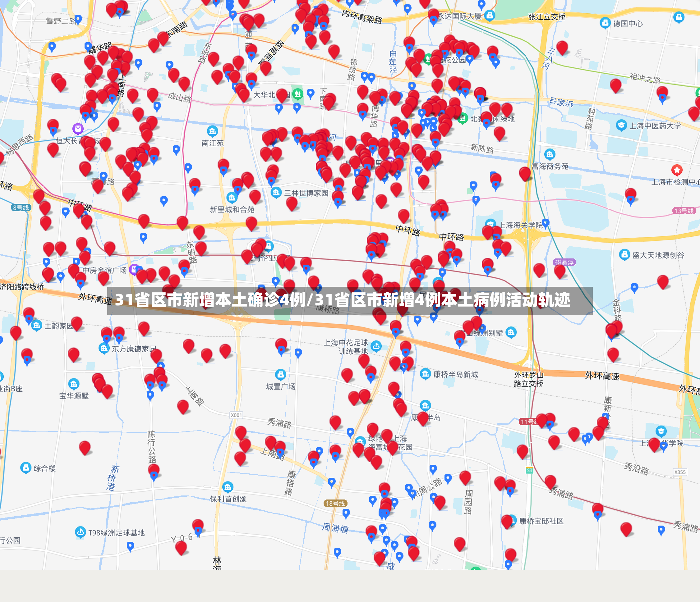
Task: Click the 秀沿路 road label
Action: [637, 468]
